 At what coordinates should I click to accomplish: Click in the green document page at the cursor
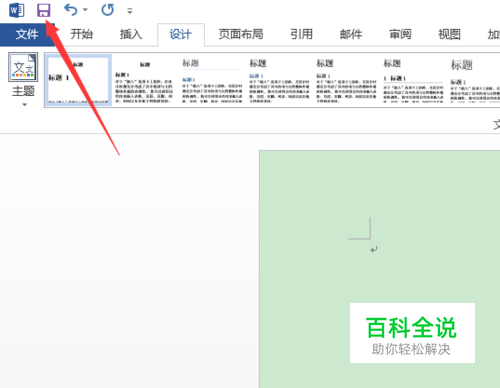click(374, 249)
